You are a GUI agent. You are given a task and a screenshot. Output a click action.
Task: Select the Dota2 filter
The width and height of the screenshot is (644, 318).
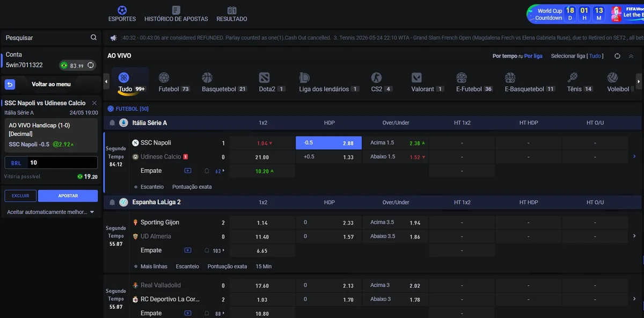click(x=272, y=82)
